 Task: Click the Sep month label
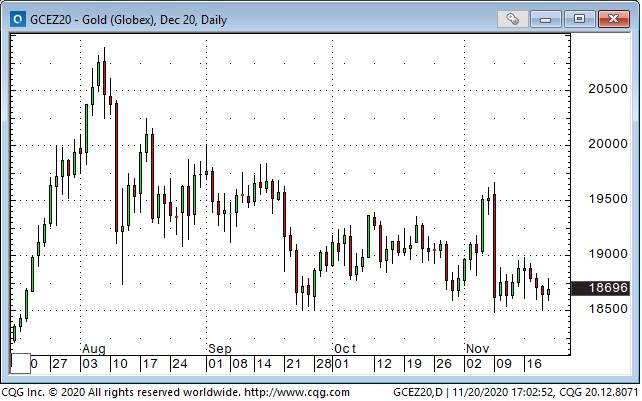coord(220,349)
